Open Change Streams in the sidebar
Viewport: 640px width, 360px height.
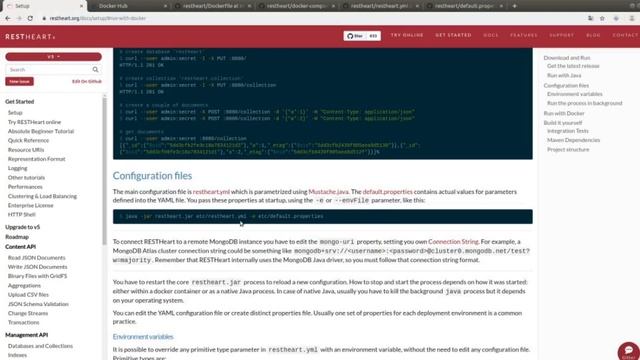coord(28,313)
